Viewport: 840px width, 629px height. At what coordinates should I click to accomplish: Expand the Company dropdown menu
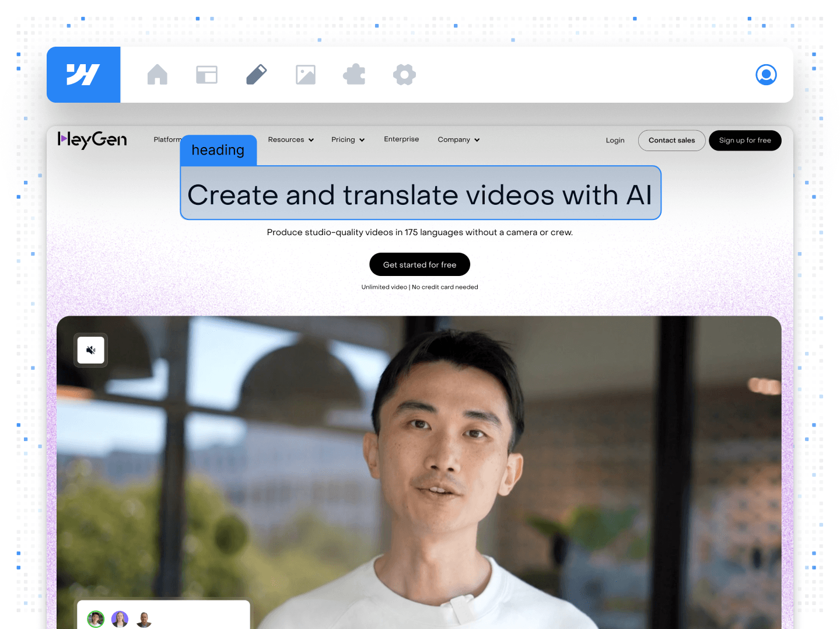[459, 140]
